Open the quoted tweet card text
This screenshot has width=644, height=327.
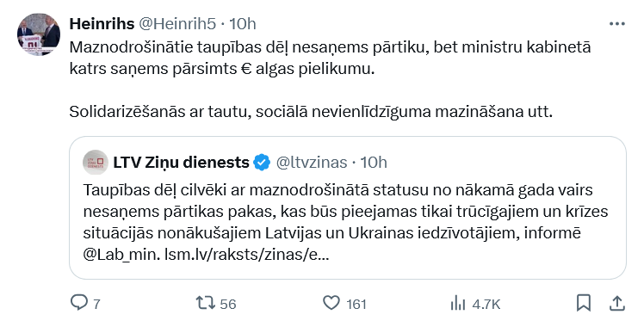tap(345, 222)
